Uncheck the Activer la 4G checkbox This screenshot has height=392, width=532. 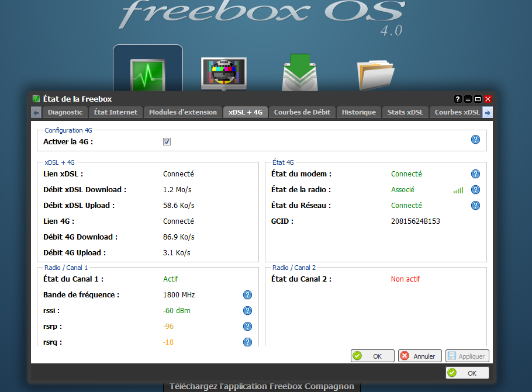coord(167,142)
